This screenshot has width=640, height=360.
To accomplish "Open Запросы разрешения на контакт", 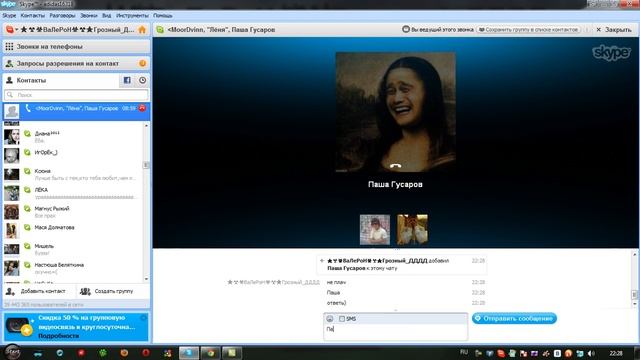I will [76, 64].
